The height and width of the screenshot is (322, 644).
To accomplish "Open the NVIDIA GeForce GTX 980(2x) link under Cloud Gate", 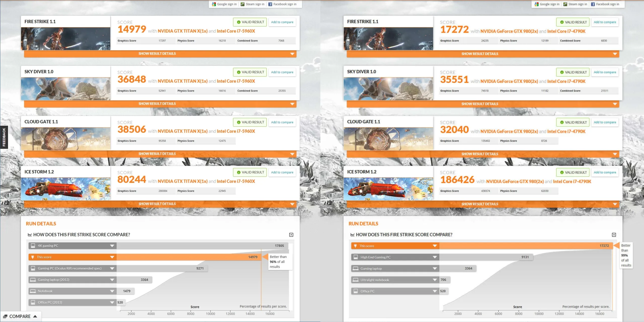I will (509, 131).
